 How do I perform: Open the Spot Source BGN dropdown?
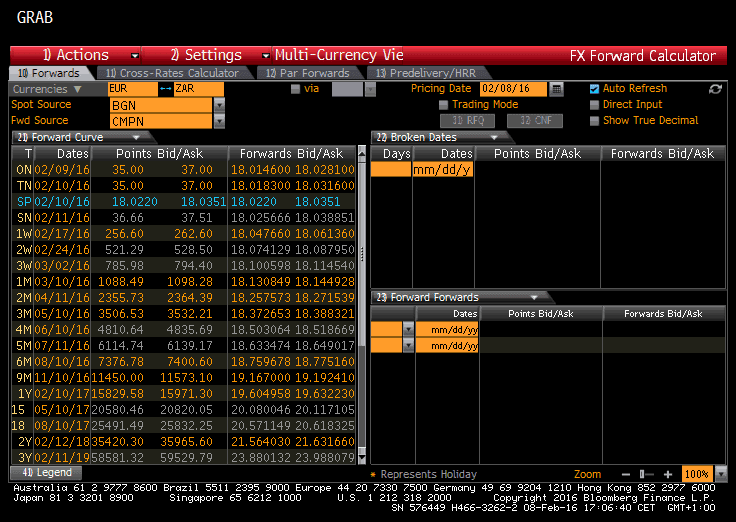point(219,105)
